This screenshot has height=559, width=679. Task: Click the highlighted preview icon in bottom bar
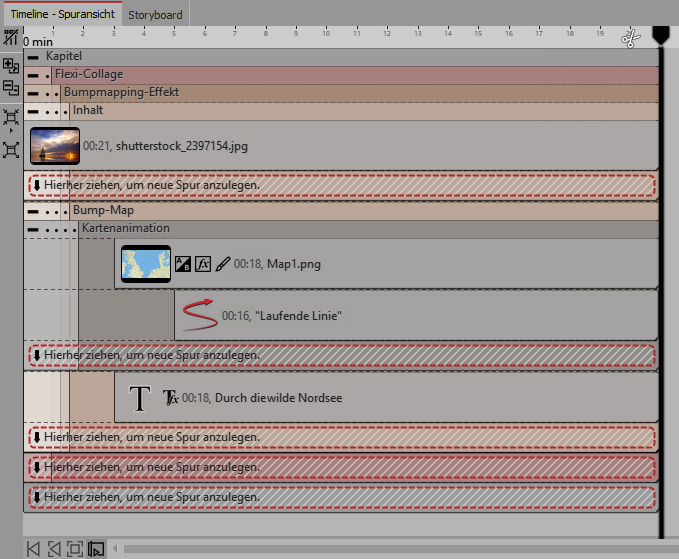[96, 549]
